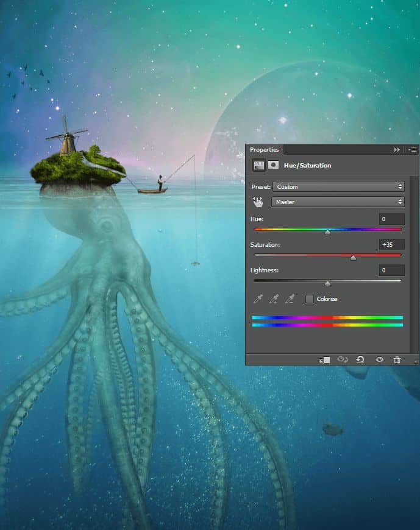
Task: Click the view previous state icon
Action: tap(343, 359)
